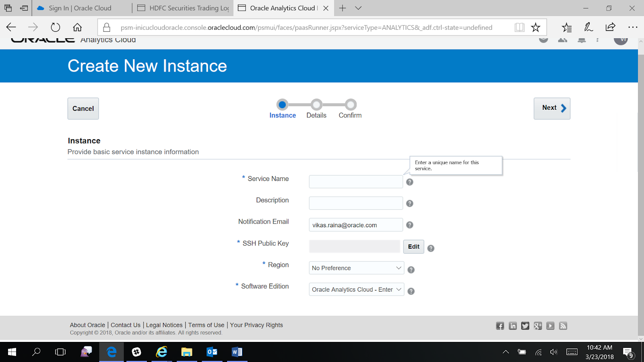Viewport: 644px width, 362px height.
Task: Open the Contact Us link
Action: (126, 325)
